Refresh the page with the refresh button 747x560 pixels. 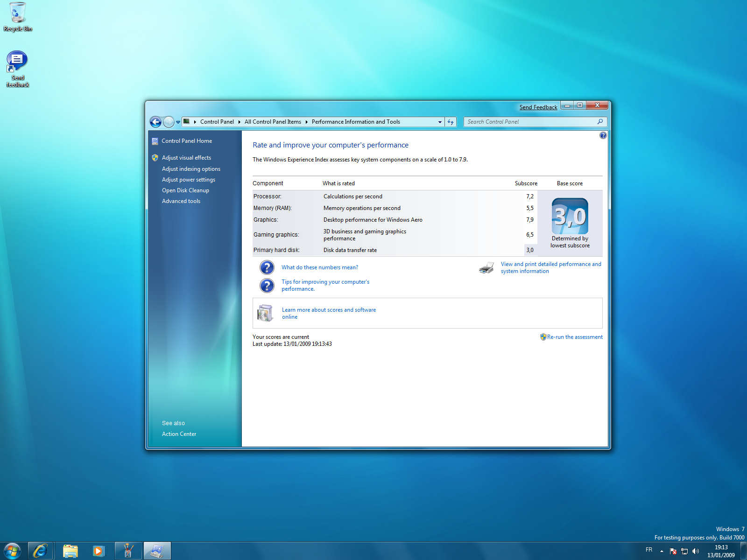[x=451, y=122]
